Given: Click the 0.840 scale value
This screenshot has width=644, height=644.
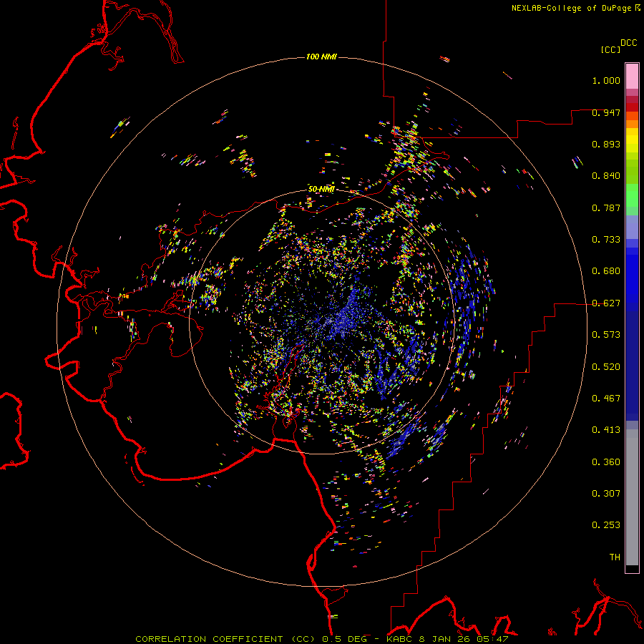Looking at the screenshot, I should (606, 176).
